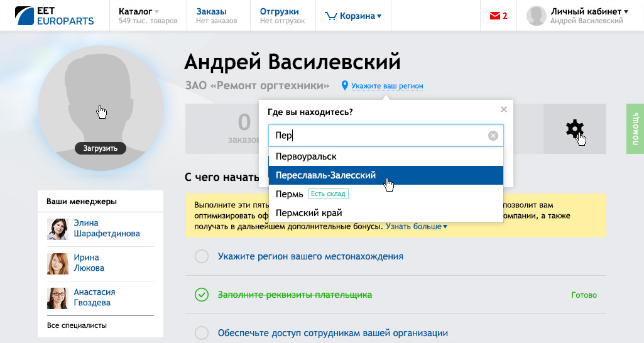The image size is (644, 343).
Task: Open the Отгрузки menu item
Action: [279, 12]
